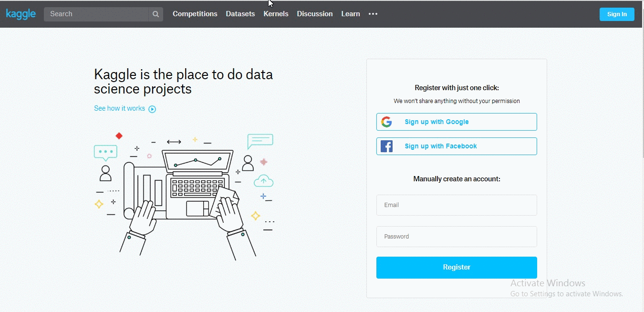Click the teal chat bubble with three dots
644x312 pixels.
point(105,152)
